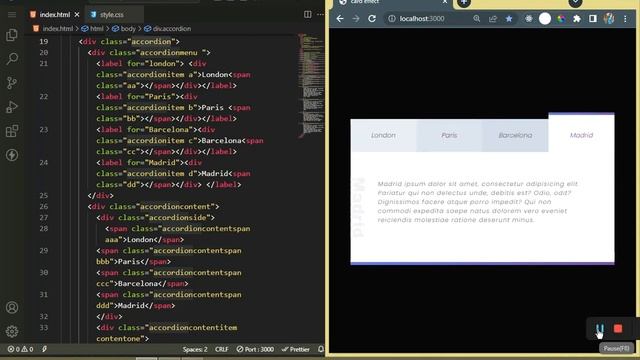This screenshot has height=360, width=640.
Task: Reload the localhost page
Action: (372, 19)
